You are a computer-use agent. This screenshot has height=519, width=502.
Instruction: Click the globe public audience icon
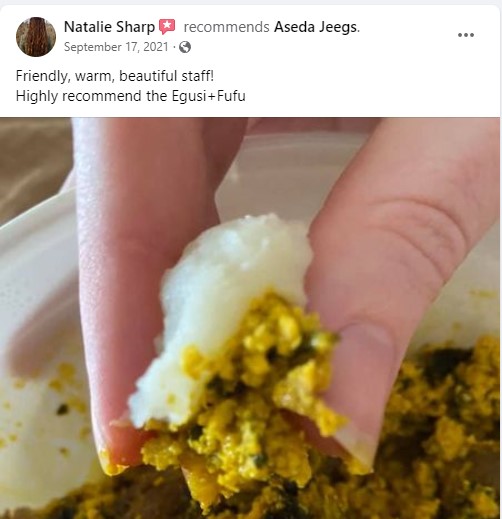(185, 47)
